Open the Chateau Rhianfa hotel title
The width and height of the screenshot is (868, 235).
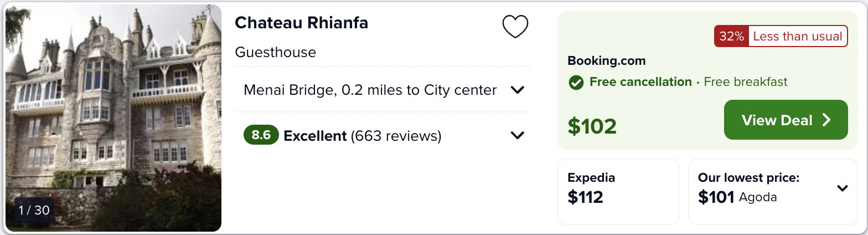[x=302, y=23]
